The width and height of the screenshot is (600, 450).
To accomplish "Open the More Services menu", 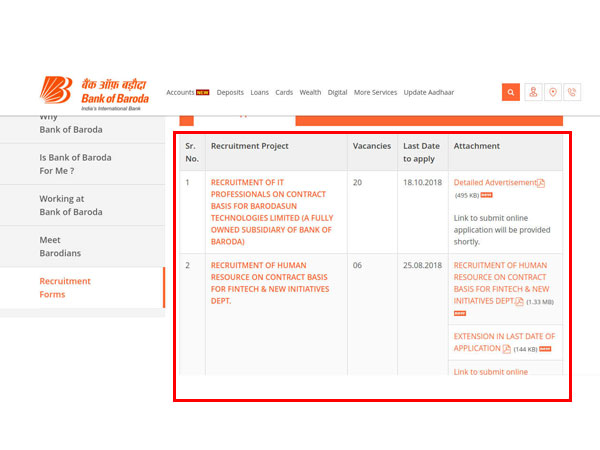I will pos(375,92).
